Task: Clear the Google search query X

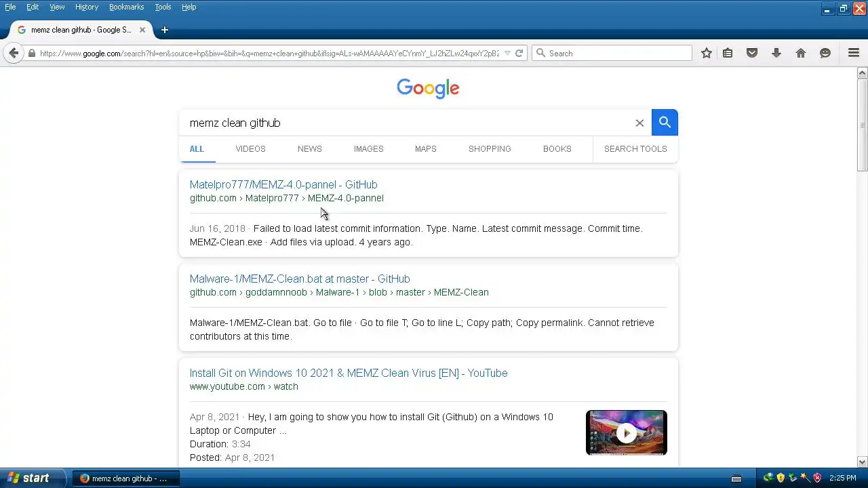Action: 639,123
